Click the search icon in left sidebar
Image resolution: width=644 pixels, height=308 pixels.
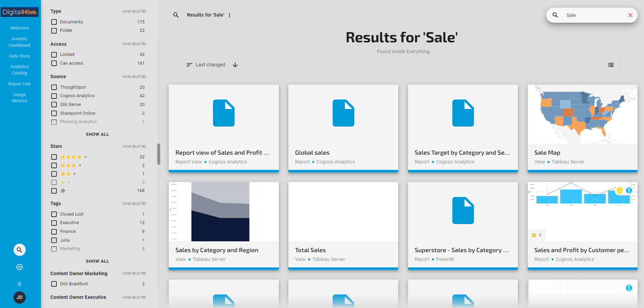(x=20, y=250)
